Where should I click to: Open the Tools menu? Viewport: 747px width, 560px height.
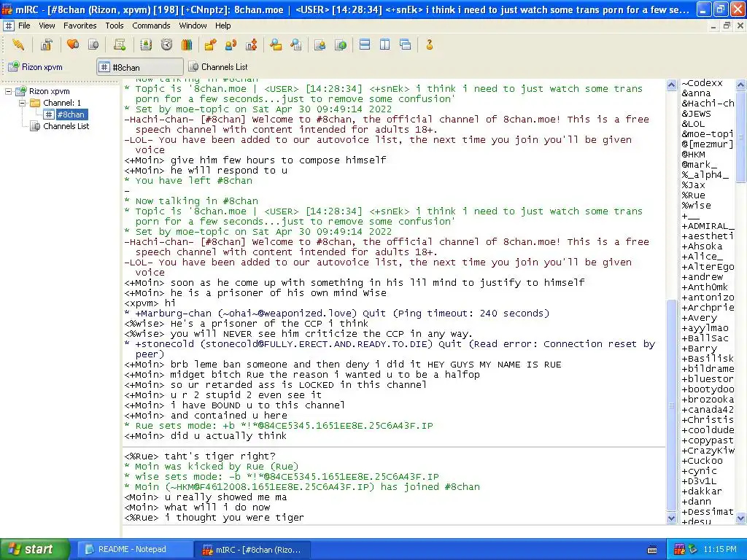click(115, 26)
